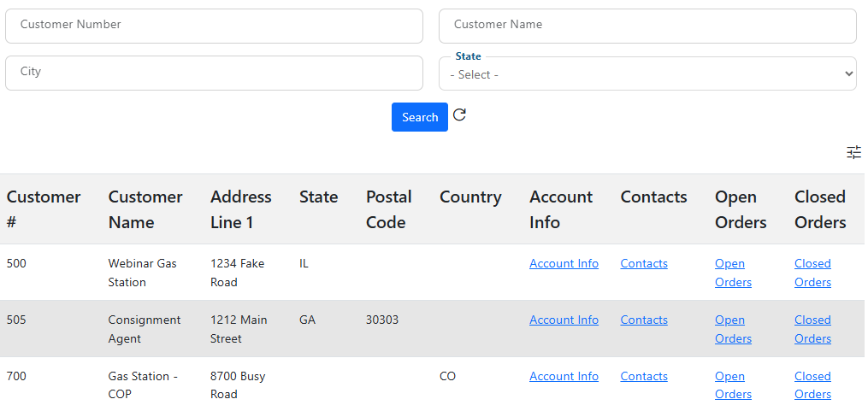Image resolution: width=868 pixels, height=411 pixels.
Task: Open Open Orders for Gas Station - COP
Action: pos(732,385)
